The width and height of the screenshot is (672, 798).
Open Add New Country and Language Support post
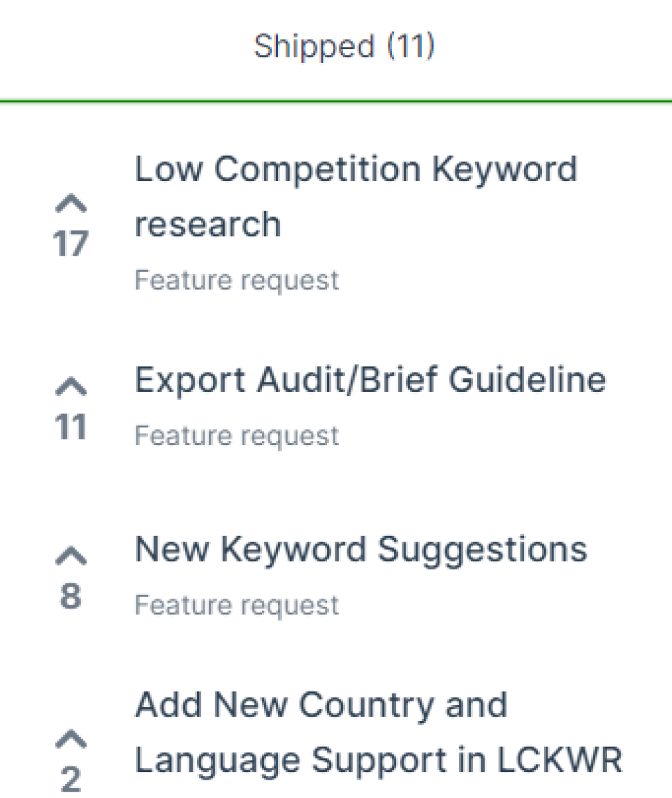[x=321, y=705]
